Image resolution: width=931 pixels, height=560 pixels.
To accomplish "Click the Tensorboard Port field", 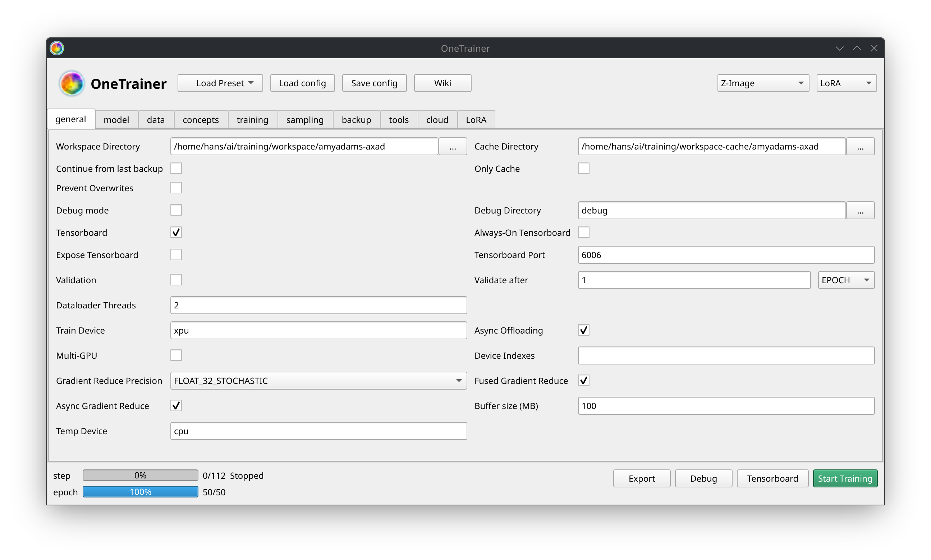I will point(726,255).
